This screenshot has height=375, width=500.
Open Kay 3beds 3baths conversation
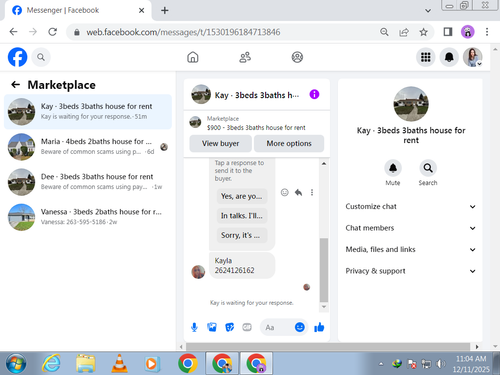[x=88, y=112]
